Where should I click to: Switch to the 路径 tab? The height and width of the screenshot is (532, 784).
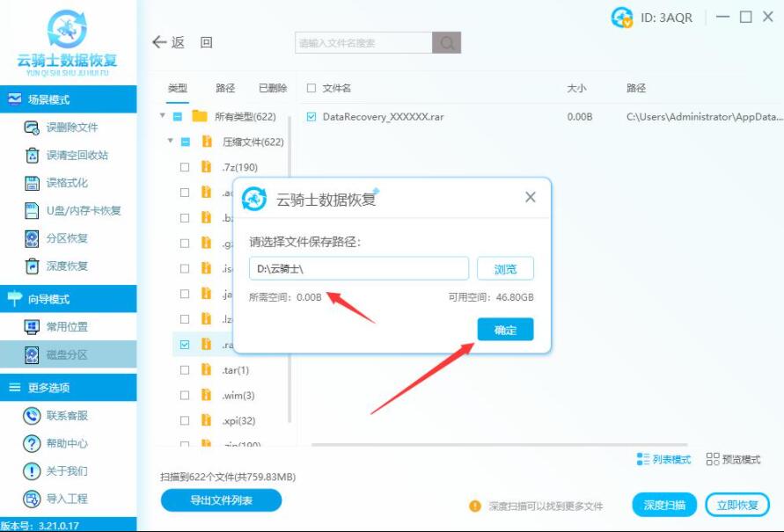(225, 89)
